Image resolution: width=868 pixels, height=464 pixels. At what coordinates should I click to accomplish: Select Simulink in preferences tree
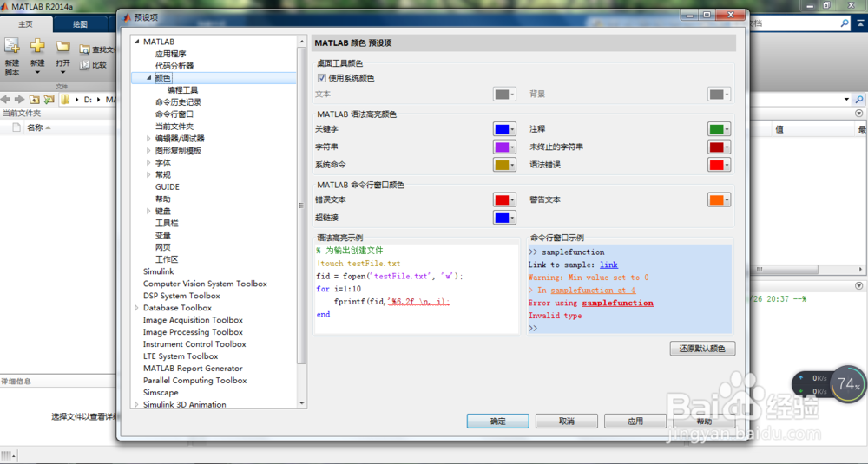[158, 271]
